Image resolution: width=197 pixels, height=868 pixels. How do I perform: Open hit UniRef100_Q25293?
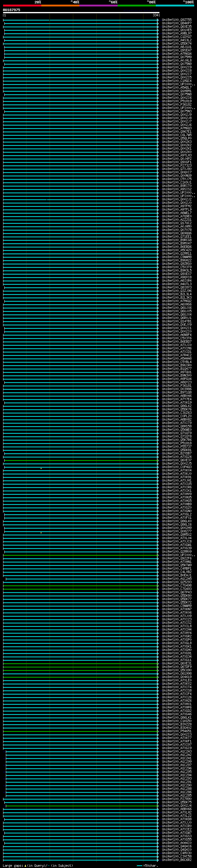(176, 582)
